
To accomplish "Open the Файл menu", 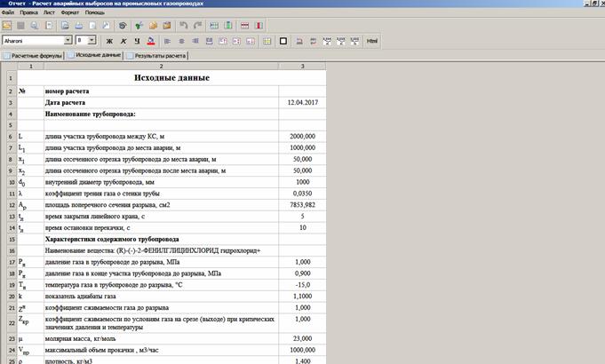I will pos(8,14).
